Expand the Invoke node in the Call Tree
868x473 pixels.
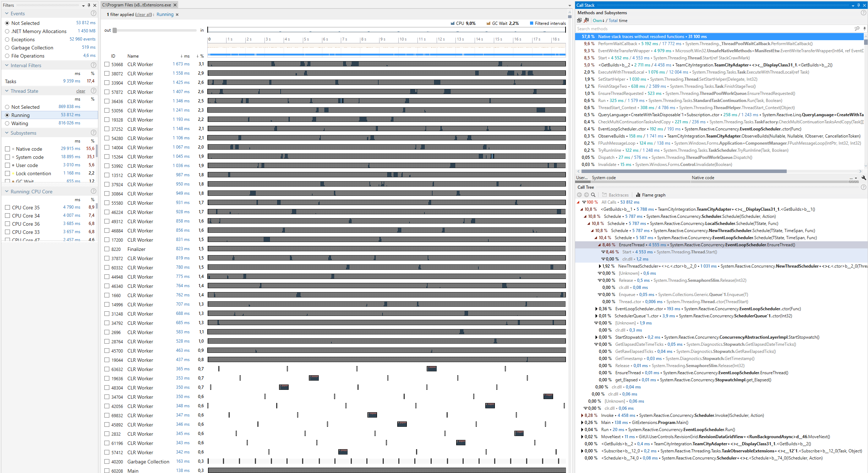pyautogui.click(x=582, y=415)
